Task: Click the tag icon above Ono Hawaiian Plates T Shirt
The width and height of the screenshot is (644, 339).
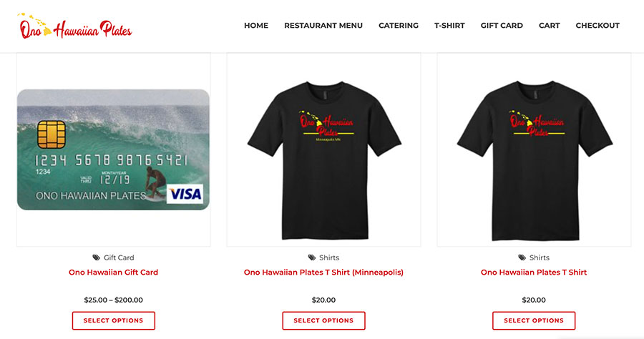Action: point(522,257)
